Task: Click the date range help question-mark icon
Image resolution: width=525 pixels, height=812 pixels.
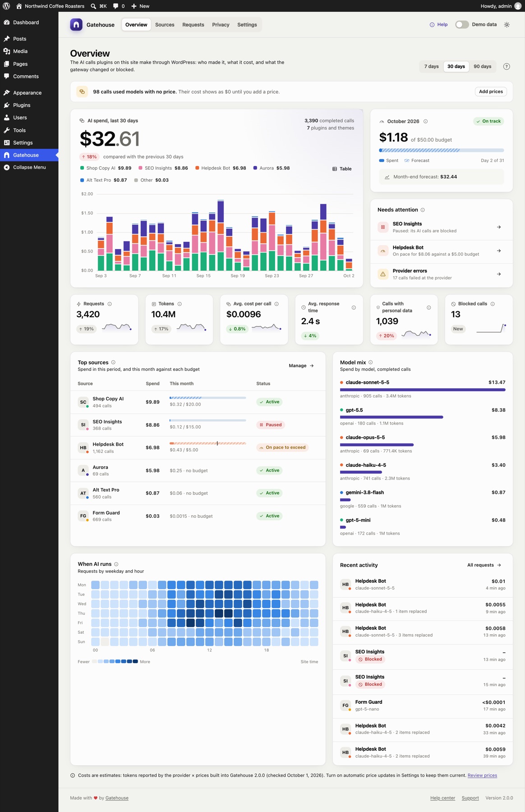Action: coord(507,66)
